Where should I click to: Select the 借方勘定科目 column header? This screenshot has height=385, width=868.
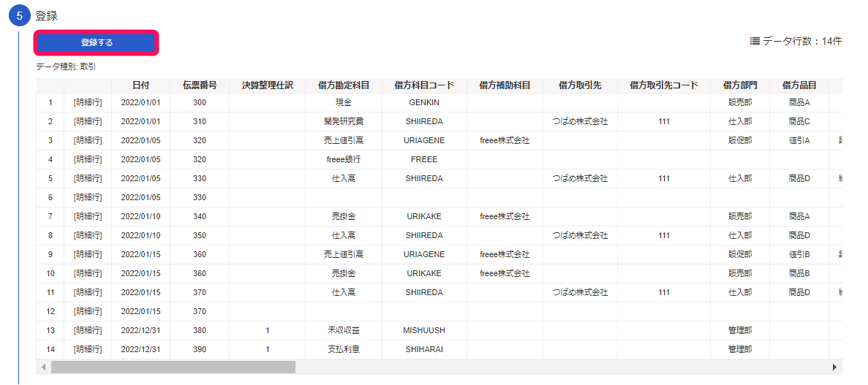[344, 85]
